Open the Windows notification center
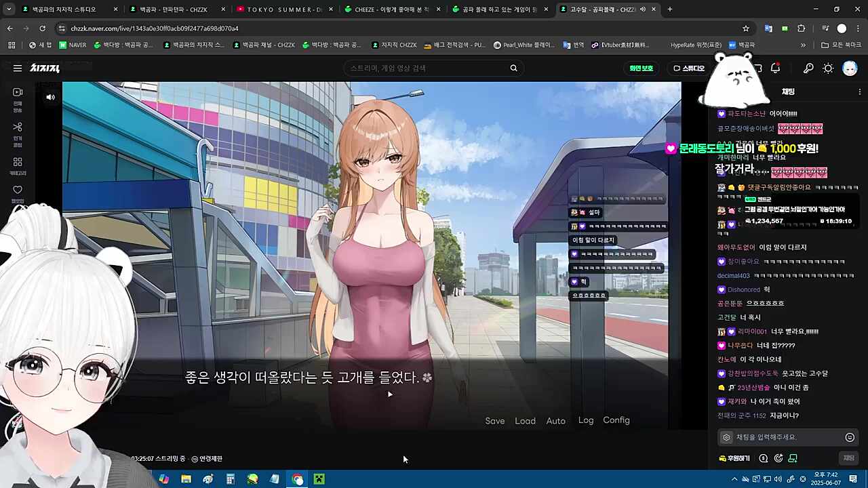 tap(853, 479)
